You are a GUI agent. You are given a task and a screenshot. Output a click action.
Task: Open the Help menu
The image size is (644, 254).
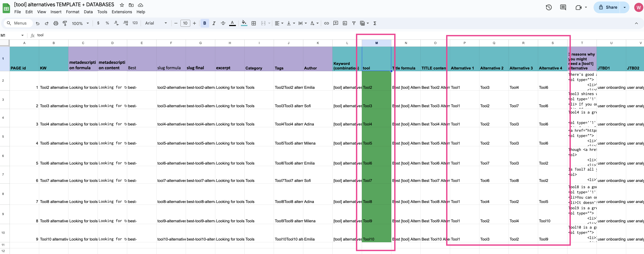tap(141, 12)
